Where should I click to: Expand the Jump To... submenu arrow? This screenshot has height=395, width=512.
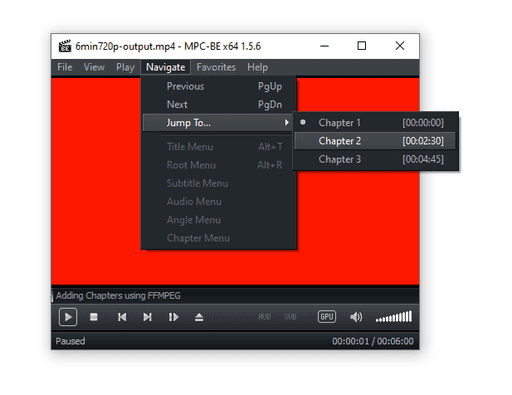tap(287, 122)
